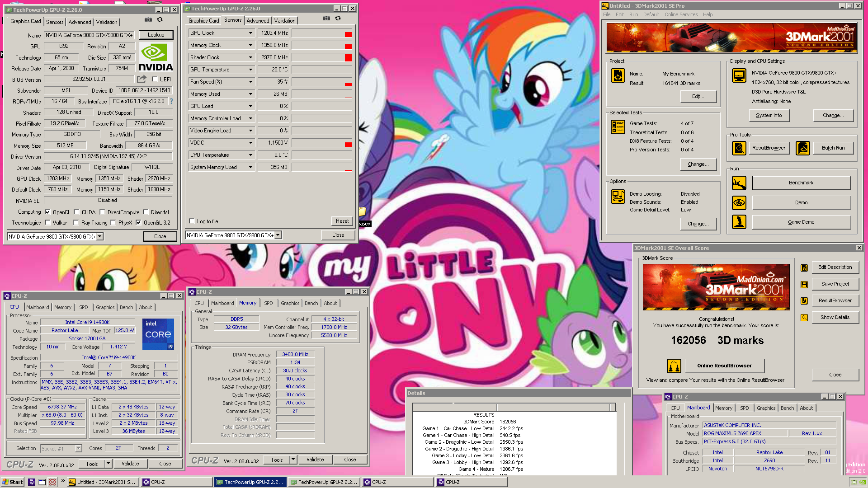The width and height of the screenshot is (868, 488).
Task: Click the Shader Clock sensor graph bar
Action: pos(322,57)
